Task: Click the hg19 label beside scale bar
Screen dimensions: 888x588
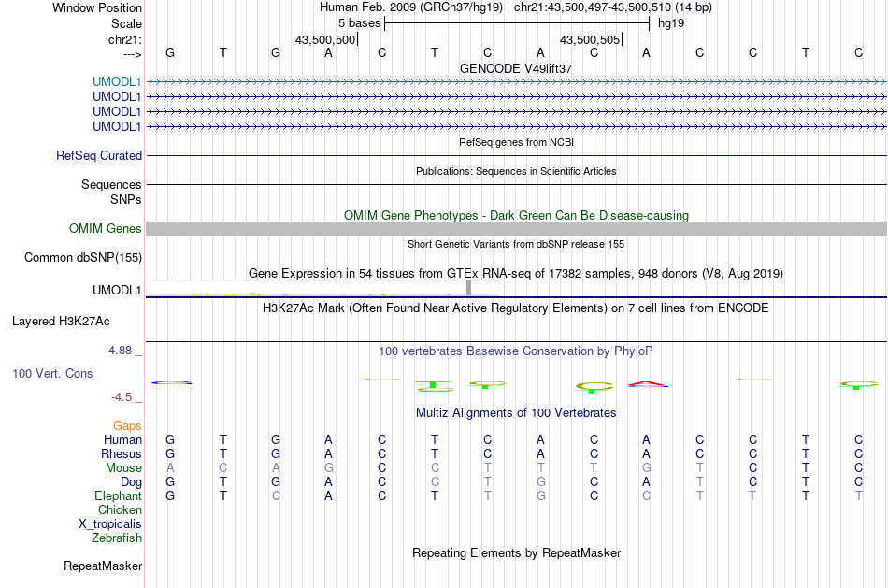Action: [x=671, y=23]
